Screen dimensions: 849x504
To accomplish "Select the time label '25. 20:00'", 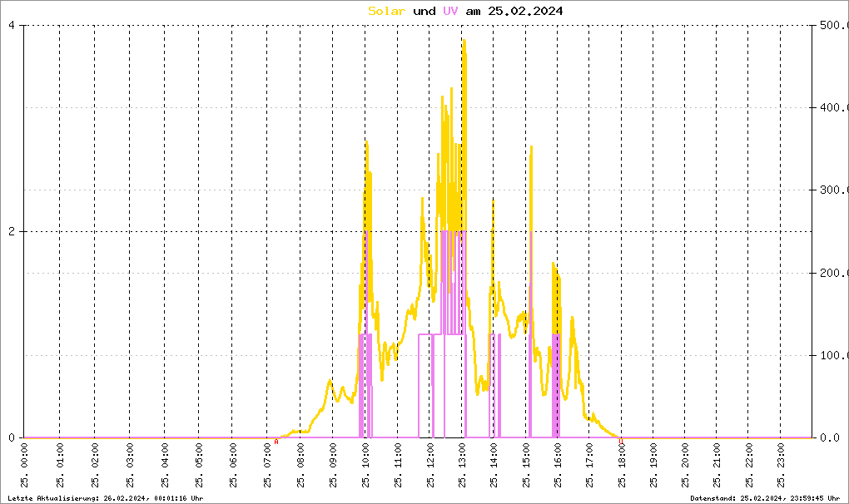I will tap(685, 466).
